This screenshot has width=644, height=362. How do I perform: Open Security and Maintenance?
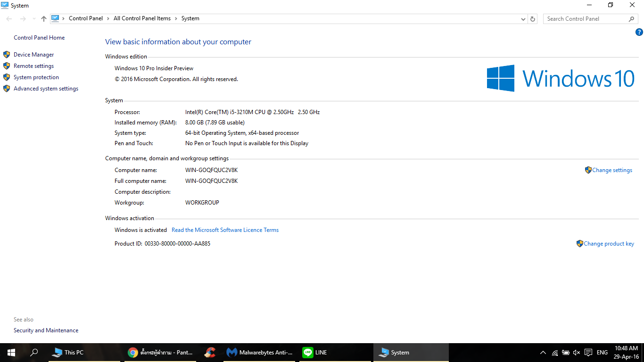tap(46, 330)
